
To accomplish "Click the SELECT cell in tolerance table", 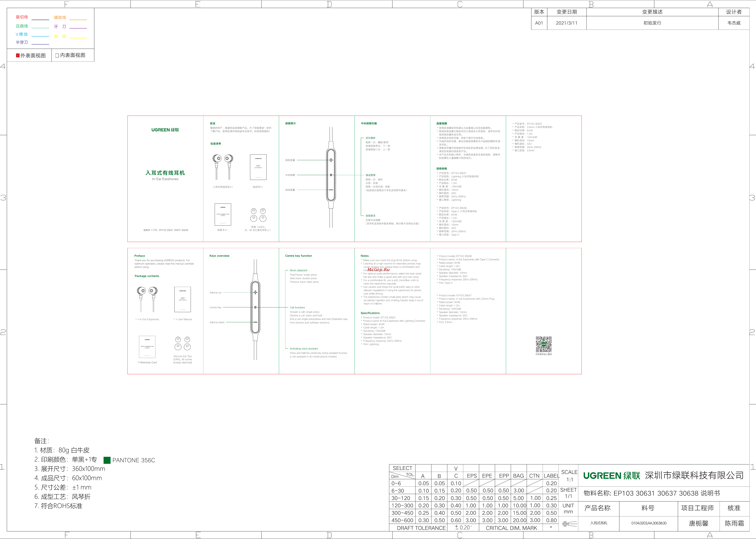I will (402, 468).
